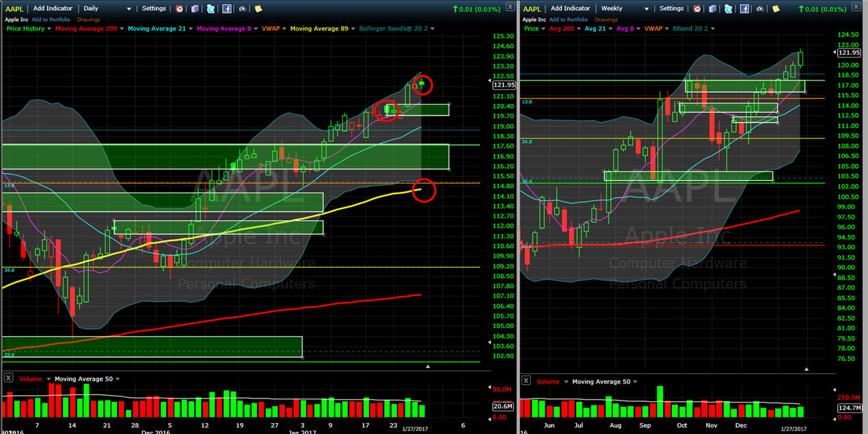The width and height of the screenshot is (868, 434).
Task: Click the 124.7M volume label on Weekly chart
Action: tap(848, 408)
